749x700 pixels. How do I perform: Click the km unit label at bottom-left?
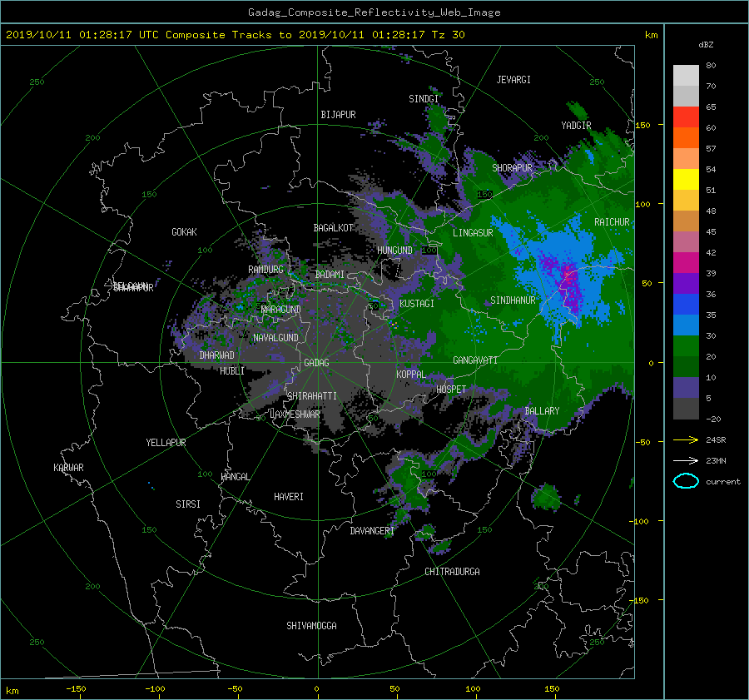[12, 691]
